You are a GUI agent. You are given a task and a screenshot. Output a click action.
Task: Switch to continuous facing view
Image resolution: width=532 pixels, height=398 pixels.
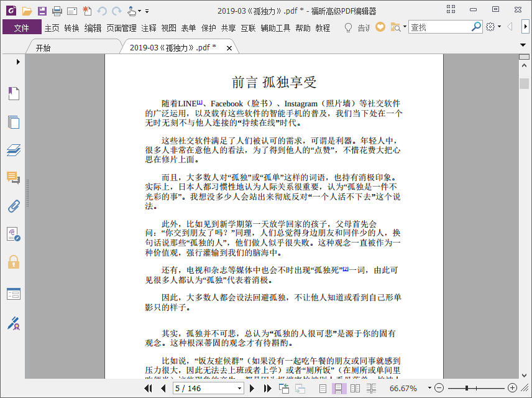coord(371,388)
